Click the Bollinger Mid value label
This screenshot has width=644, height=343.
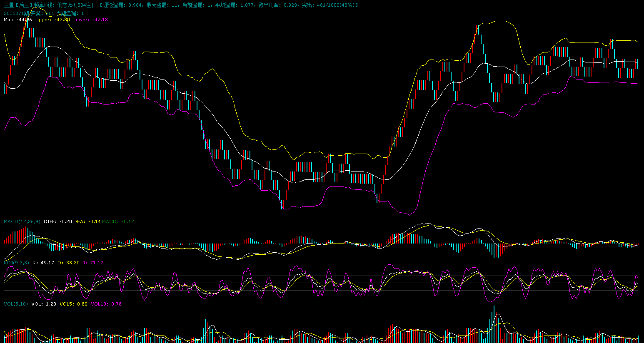(17, 20)
